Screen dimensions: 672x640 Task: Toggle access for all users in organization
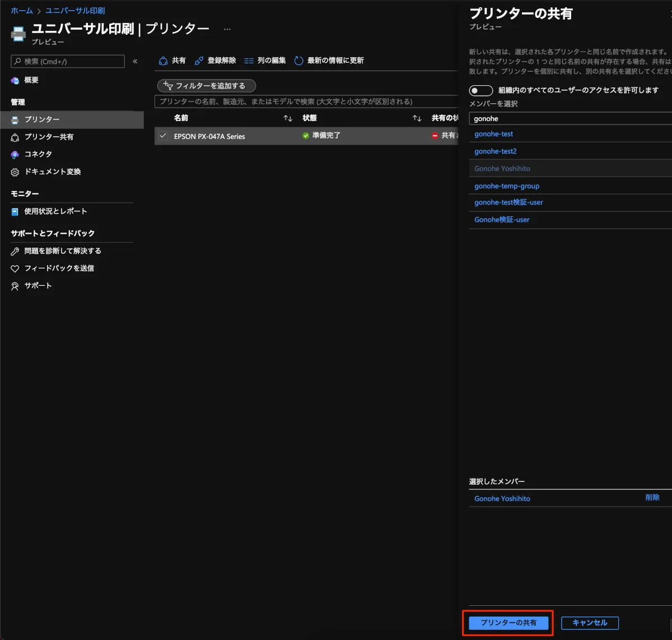pos(480,90)
